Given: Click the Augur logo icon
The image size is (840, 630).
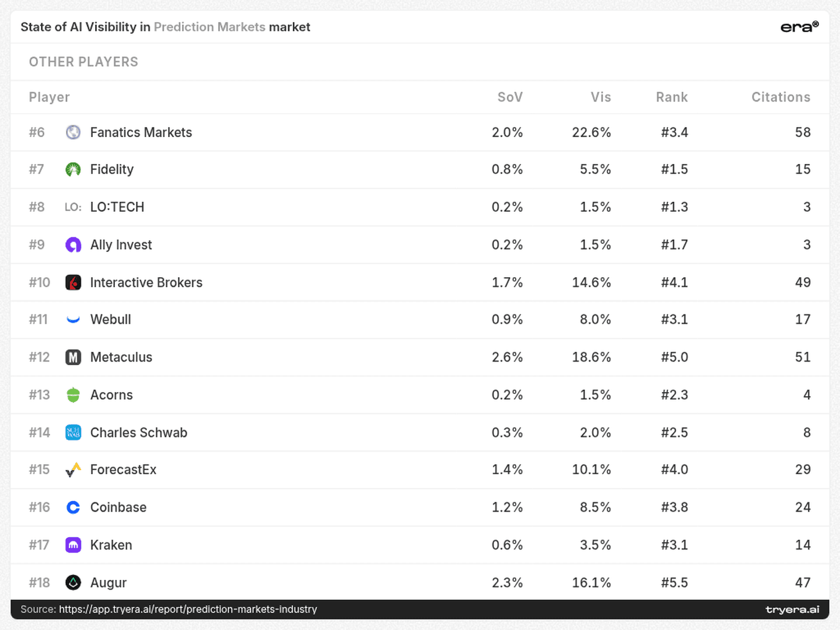Looking at the screenshot, I should (73, 582).
